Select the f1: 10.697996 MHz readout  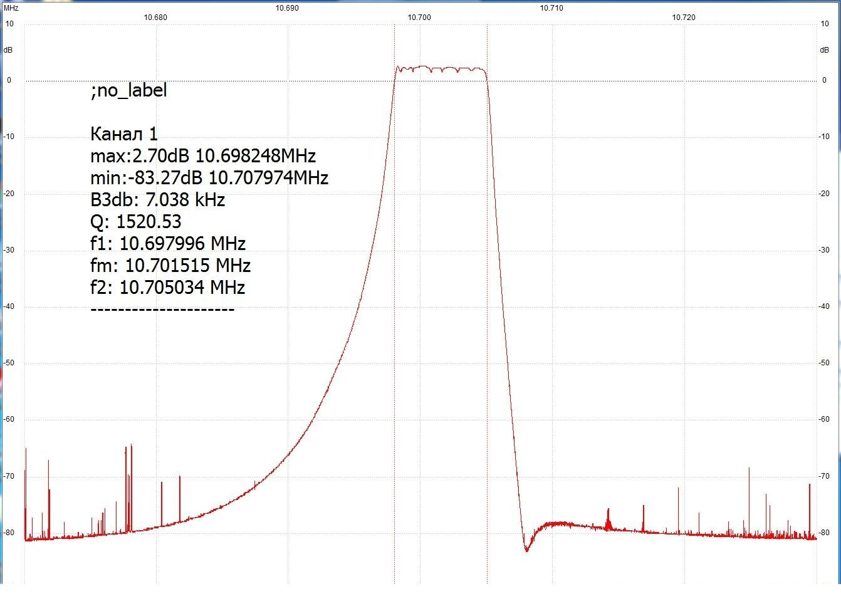167,244
